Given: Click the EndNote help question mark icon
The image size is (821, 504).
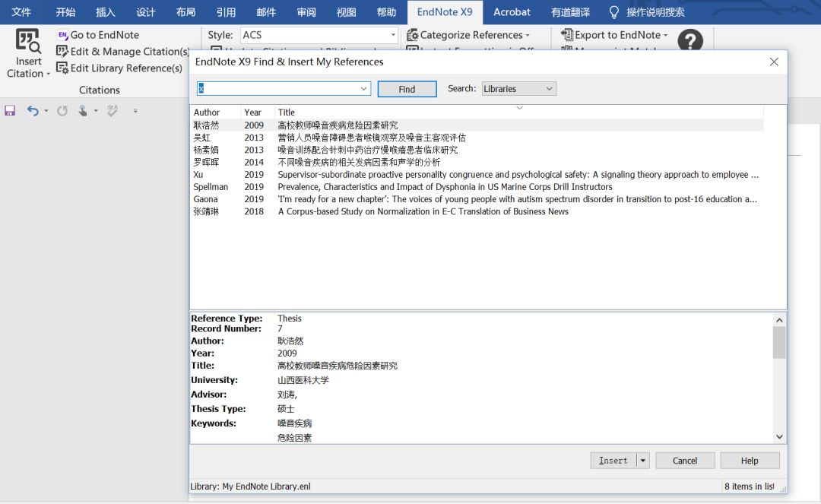Looking at the screenshot, I should [690, 40].
